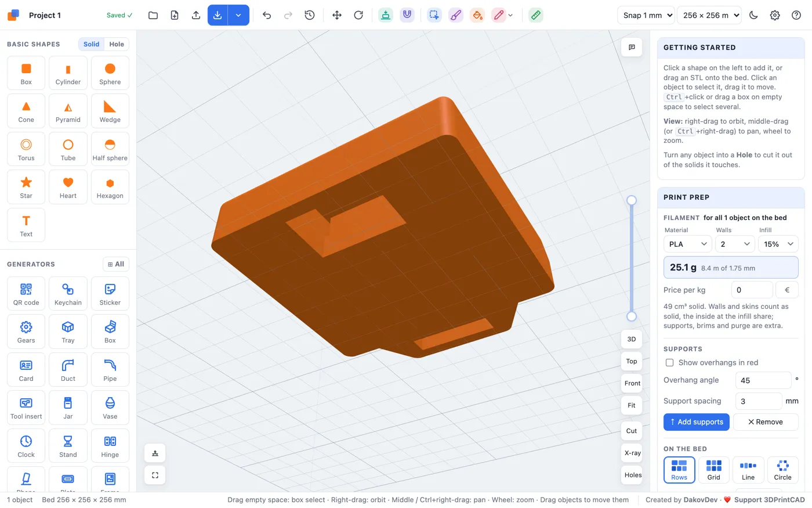Switch to Top view
812x508 pixels.
click(632, 361)
